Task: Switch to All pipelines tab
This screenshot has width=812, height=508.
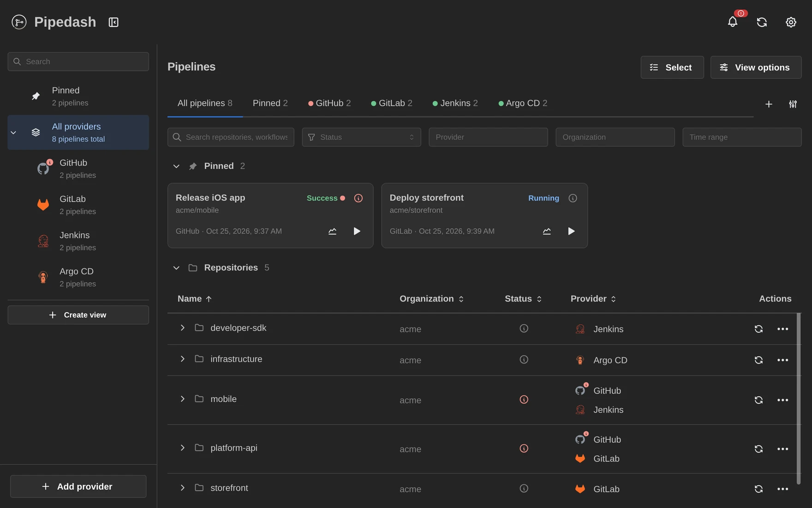Action: (205, 103)
